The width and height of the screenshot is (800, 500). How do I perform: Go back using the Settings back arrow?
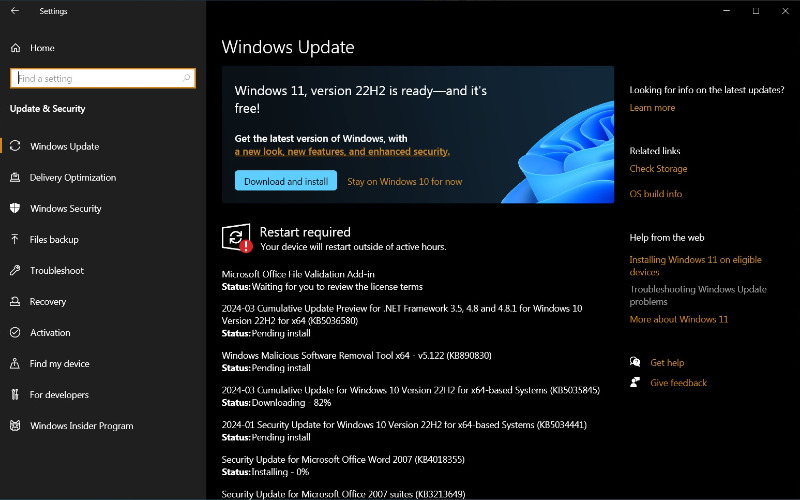point(15,11)
